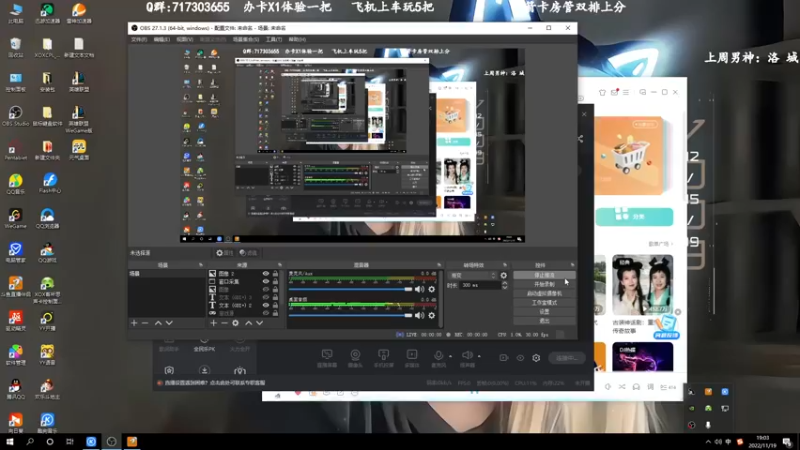Screen dimensions: 800x450
Task: Adjust 桌面音频 volume slider
Action: [x=351, y=315]
